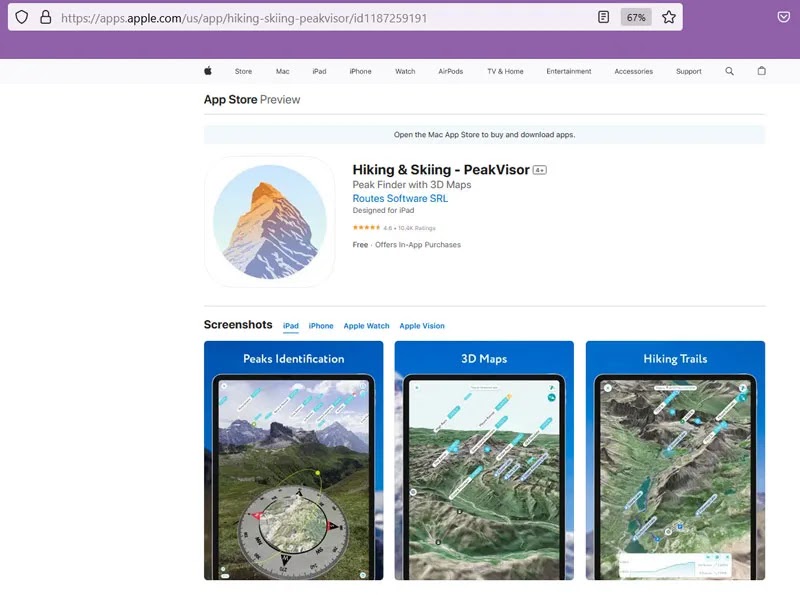Open the iPad navigation item

(x=319, y=71)
